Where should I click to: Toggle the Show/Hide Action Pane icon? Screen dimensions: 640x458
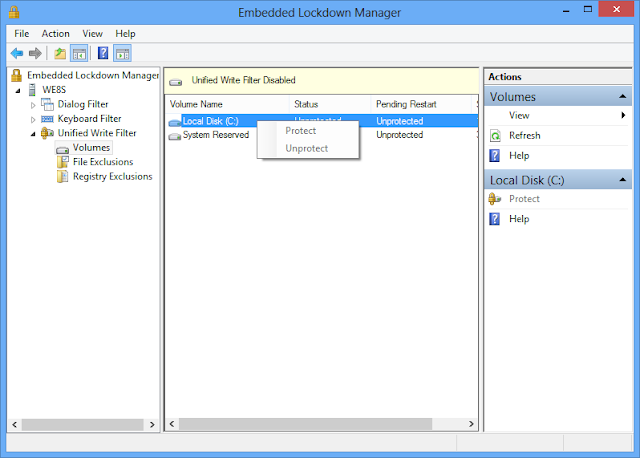(x=122, y=53)
